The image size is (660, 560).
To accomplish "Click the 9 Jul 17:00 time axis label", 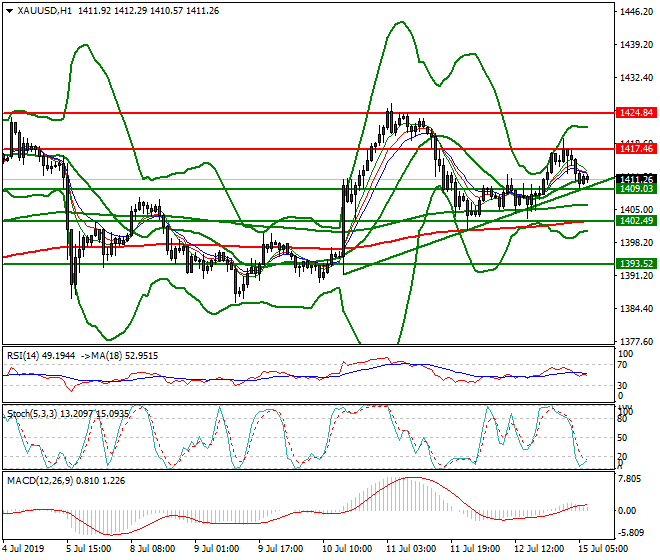I will tap(281, 549).
